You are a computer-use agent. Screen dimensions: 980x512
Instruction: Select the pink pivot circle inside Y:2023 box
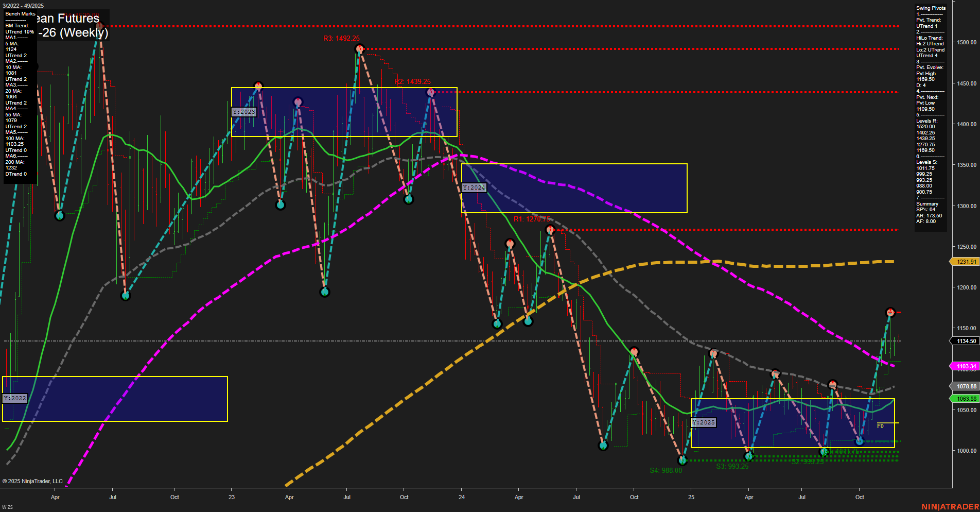tap(297, 101)
